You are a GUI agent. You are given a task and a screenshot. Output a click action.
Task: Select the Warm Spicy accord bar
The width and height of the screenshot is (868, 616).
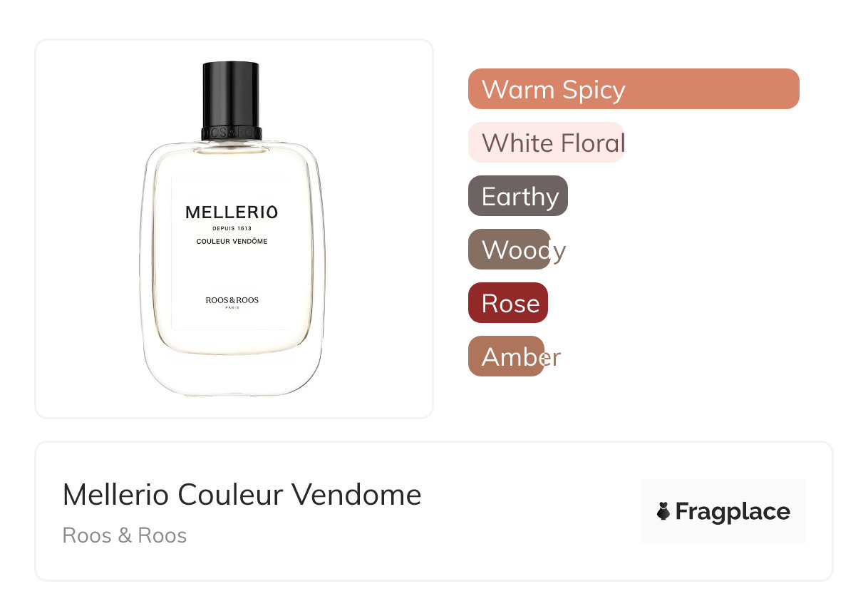[x=633, y=89]
